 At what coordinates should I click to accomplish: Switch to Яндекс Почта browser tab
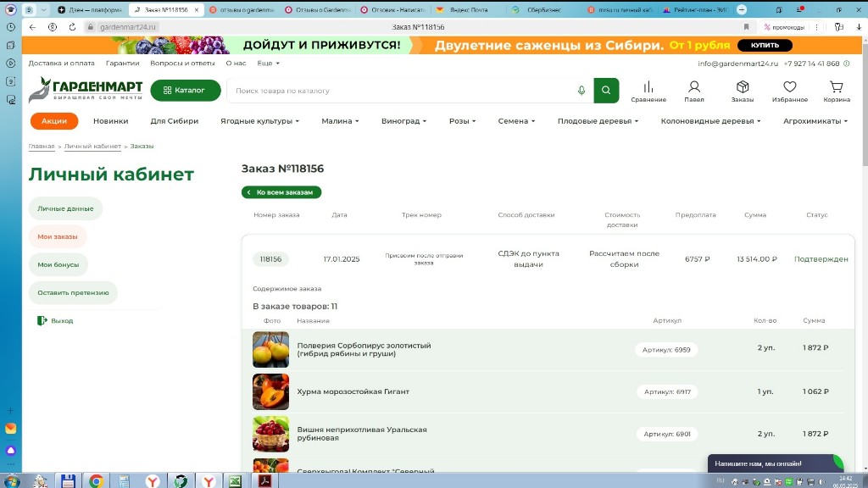(469, 10)
